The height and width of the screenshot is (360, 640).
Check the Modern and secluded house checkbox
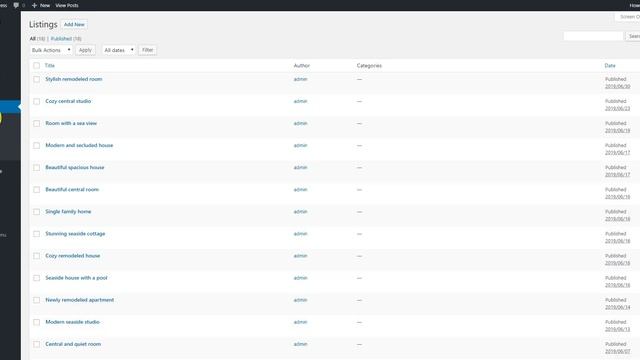(x=37, y=145)
